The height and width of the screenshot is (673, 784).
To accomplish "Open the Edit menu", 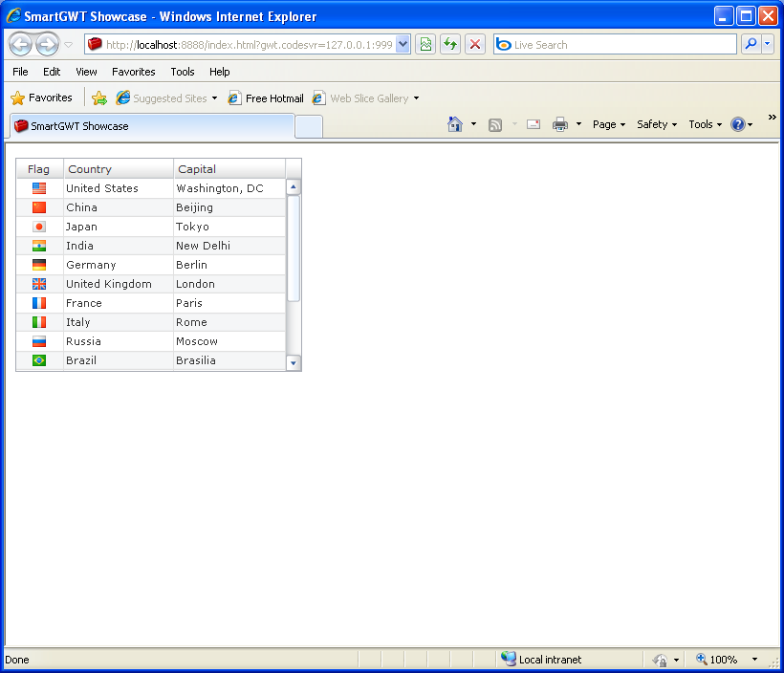I will (52, 72).
